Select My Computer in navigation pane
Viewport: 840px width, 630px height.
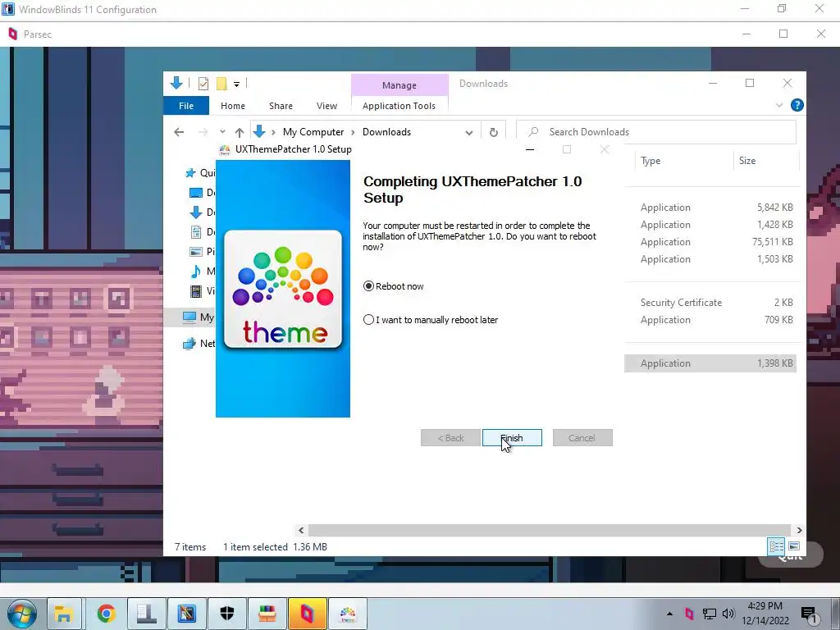199,317
